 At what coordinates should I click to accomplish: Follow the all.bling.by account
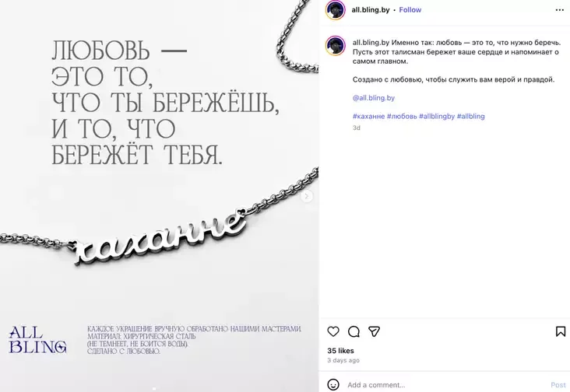(410, 10)
